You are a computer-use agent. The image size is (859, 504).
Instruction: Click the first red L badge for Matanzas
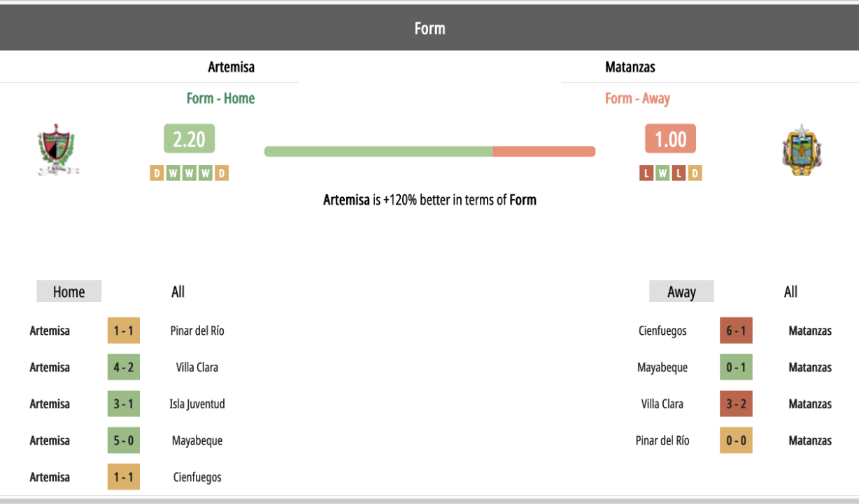point(646,173)
